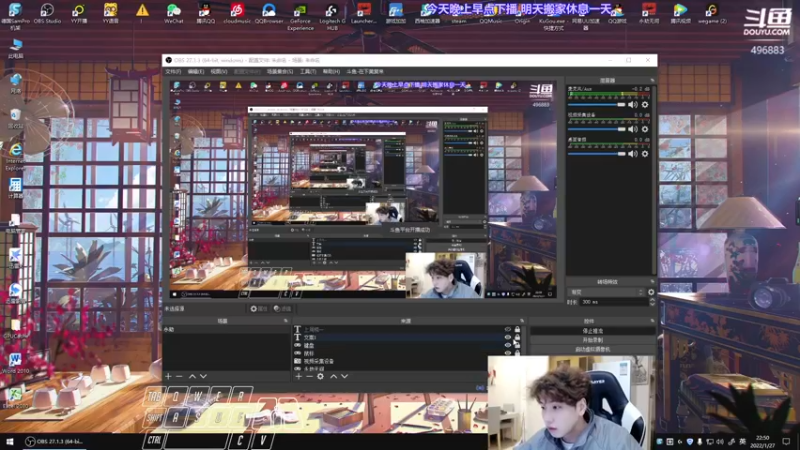Add a new scene with plus icon
This screenshot has width=800, height=450.
click(168, 376)
